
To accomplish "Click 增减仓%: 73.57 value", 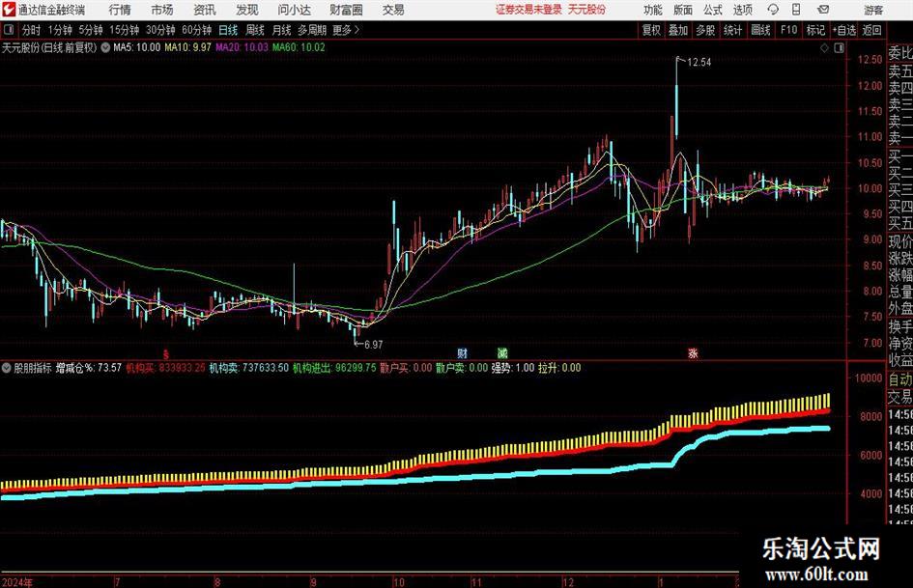I will [89, 368].
